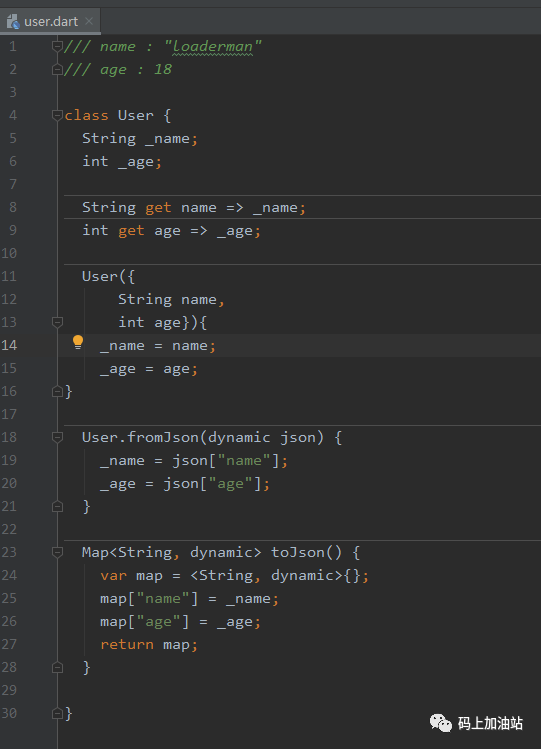Image resolution: width=541 pixels, height=749 pixels.
Task: Click the "get" keyword in name getter
Action: coord(158,207)
